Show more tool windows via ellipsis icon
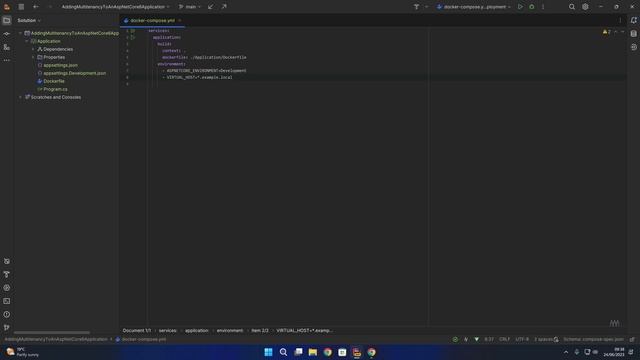 point(7,60)
